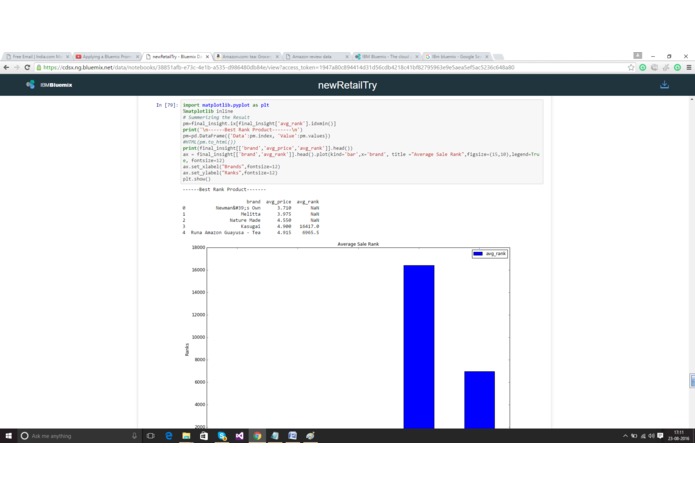Click the network icon in system tray
The width and height of the screenshot is (695, 494).
[643, 436]
